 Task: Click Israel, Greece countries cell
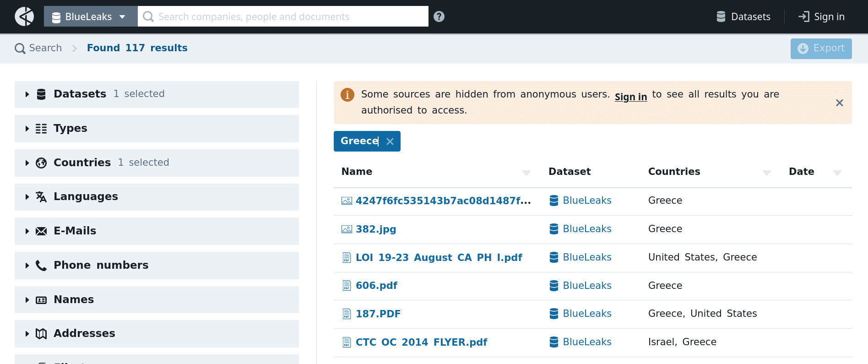682,342
